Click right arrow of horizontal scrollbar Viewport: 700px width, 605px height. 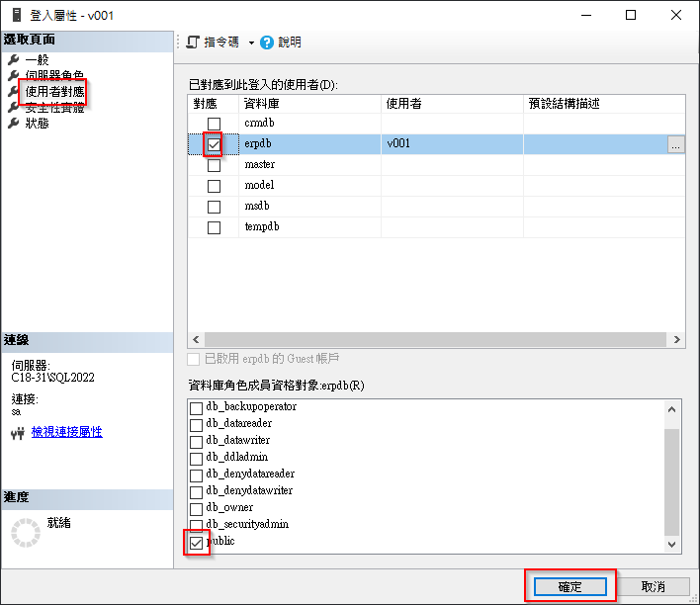[677, 340]
